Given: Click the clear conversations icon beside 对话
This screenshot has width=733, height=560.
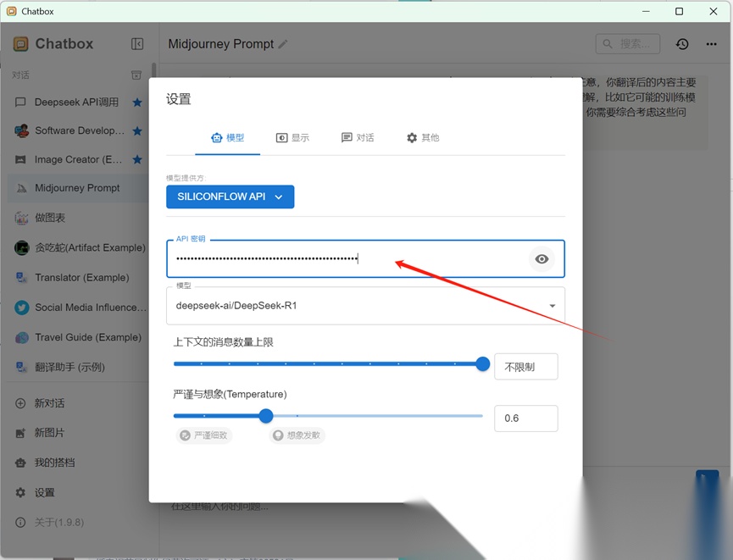Looking at the screenshot, I should 136,75.
